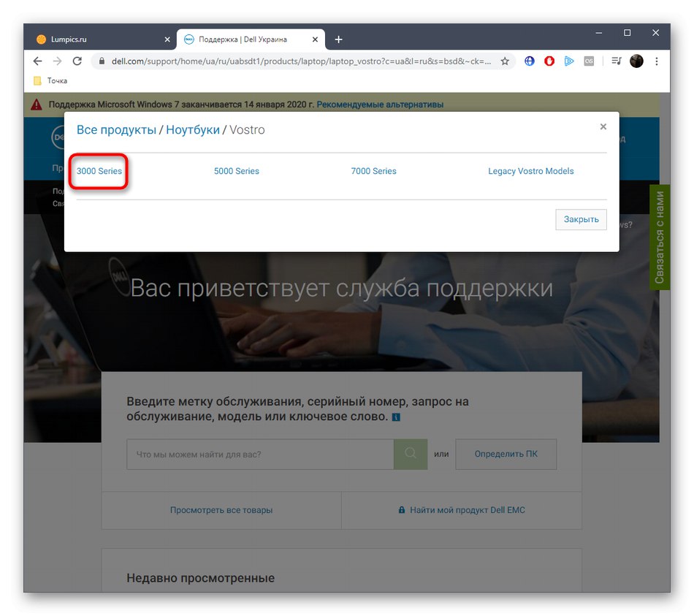
Task: Close the product selection dialog with the X
Action: pyautogui.click(x=603, y=126)
